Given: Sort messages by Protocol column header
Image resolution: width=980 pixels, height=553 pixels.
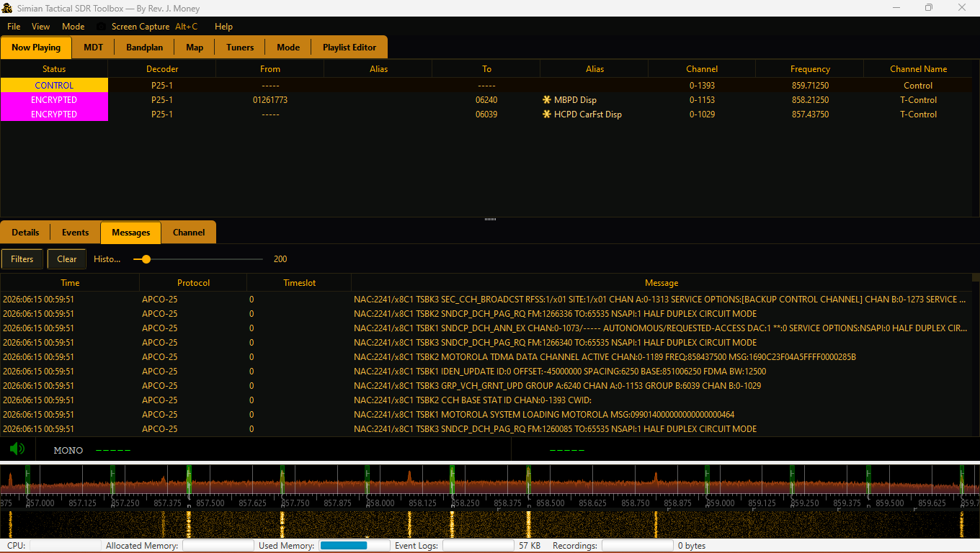Looking at the screenshot, I should pos(193,283).
